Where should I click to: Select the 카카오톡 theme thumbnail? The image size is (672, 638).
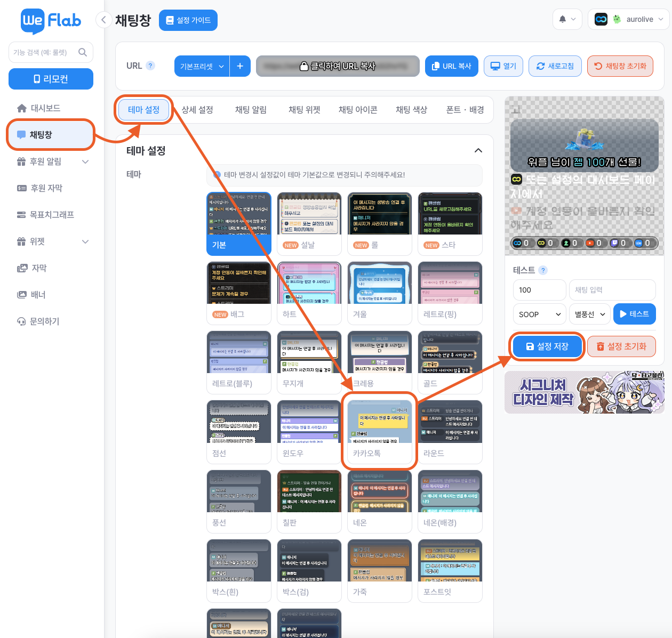[380, 432]
